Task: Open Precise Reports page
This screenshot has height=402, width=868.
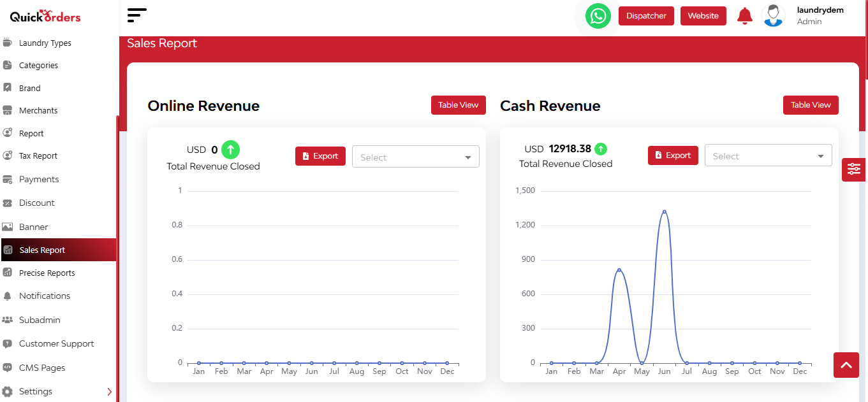Action: pyautogui.click(x=47, y=273)
